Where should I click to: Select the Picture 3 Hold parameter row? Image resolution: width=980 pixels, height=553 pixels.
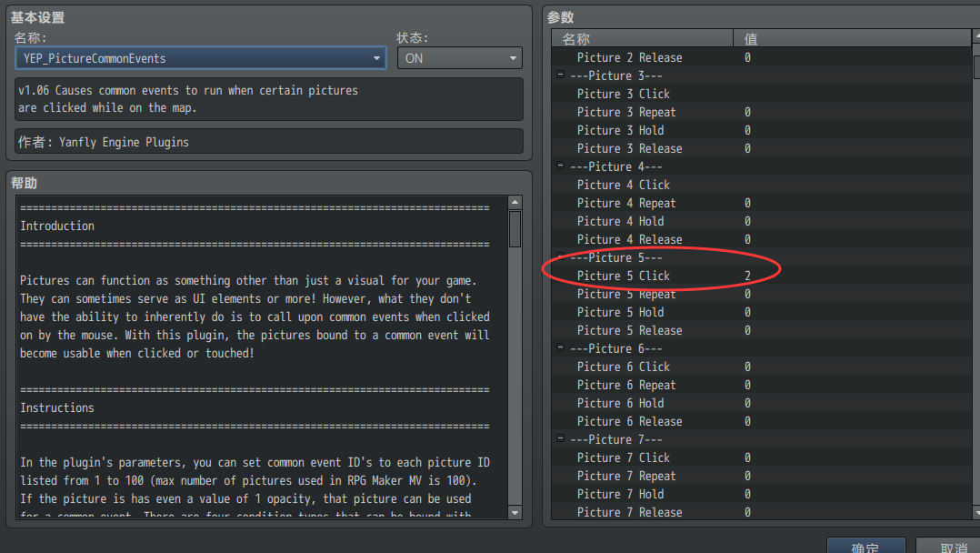pos(761,130)
